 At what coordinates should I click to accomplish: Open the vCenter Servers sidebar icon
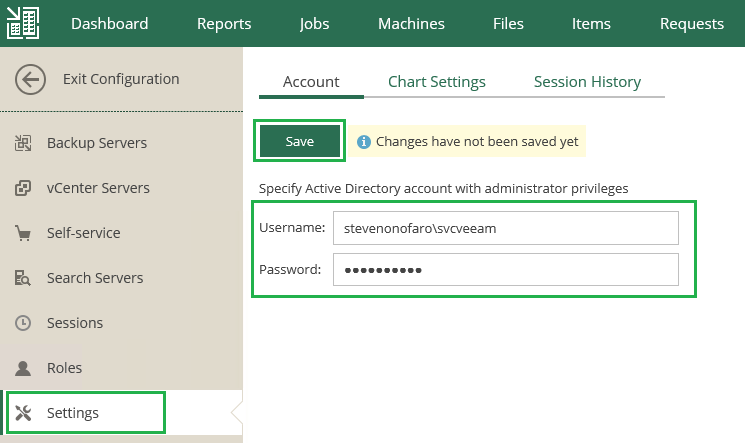tap(23, 188)
